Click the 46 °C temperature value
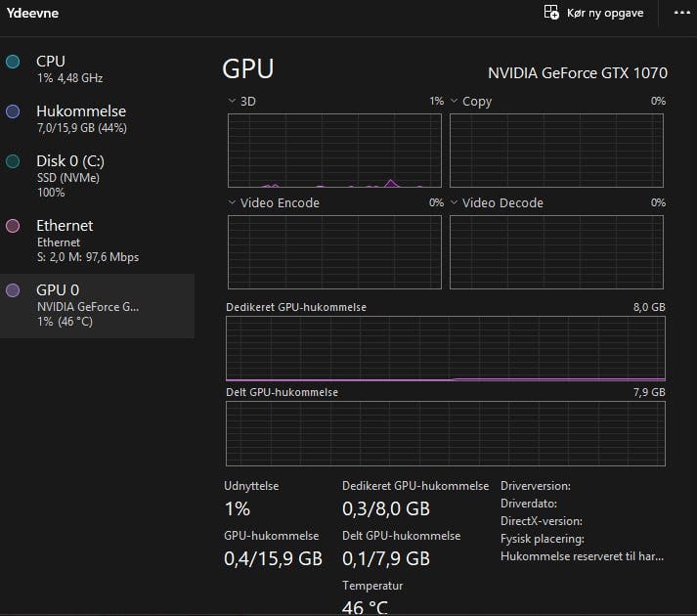The image size is (697, 616). 365,607
